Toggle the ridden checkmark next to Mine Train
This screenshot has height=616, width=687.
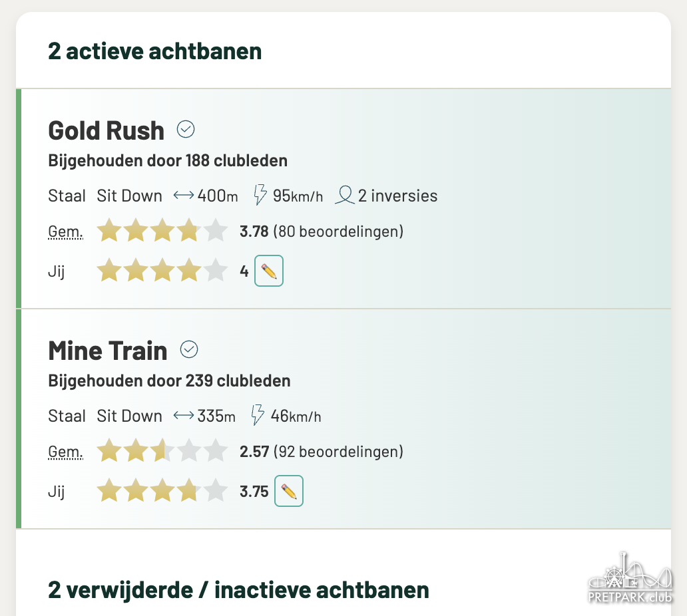190,349
